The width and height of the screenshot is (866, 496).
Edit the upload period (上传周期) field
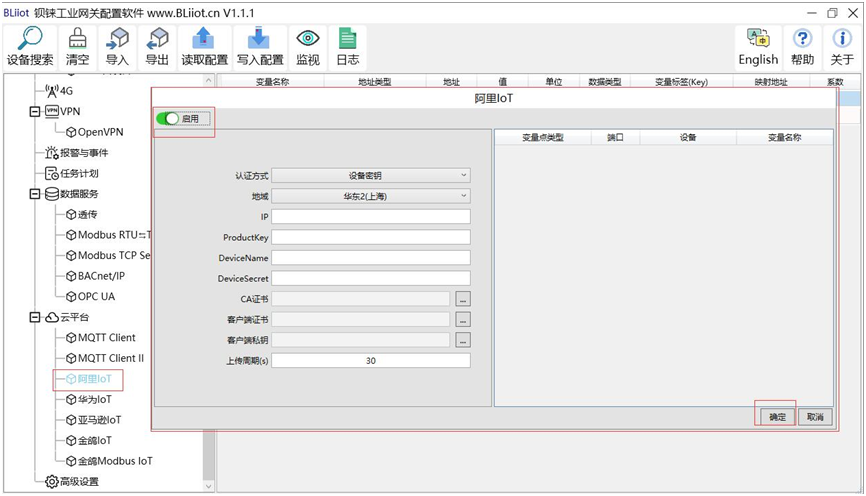click(x=371, y=361)
